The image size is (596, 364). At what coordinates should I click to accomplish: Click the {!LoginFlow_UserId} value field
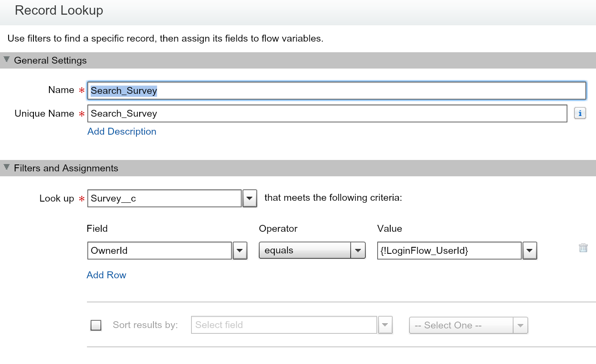point(449,251)
